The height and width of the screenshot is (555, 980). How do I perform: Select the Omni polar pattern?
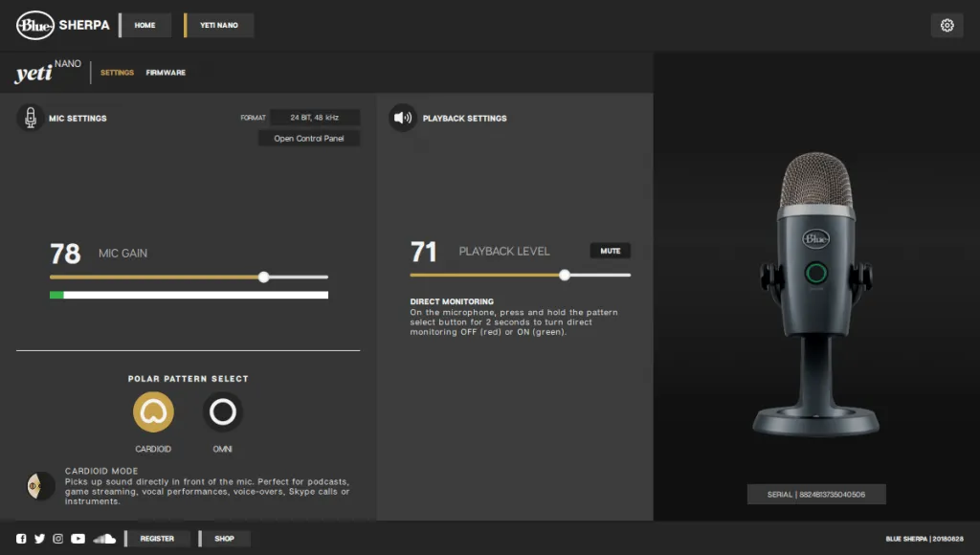(x=223, y=412)
